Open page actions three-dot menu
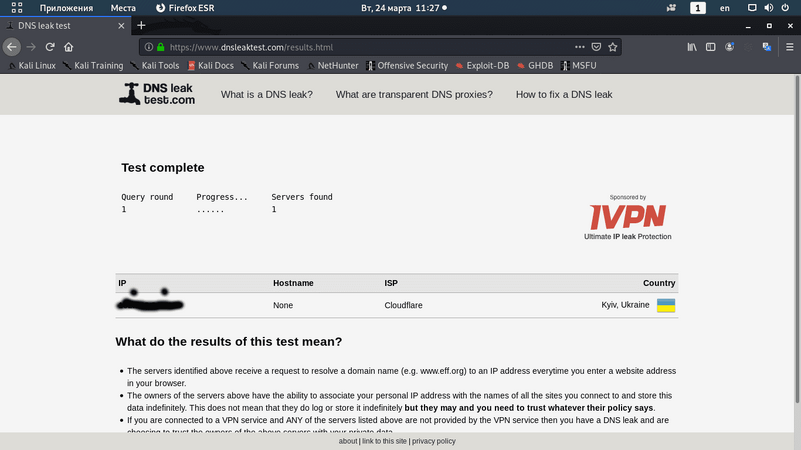The width and height of the screenshot is (801, 450). click(x=579, y=47)
